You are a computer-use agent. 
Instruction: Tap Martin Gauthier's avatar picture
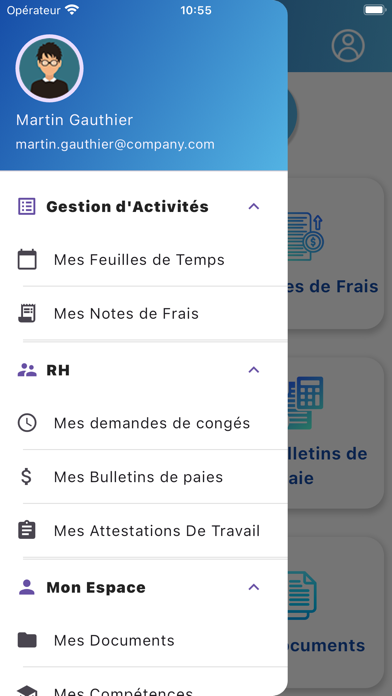coord(49,68)
